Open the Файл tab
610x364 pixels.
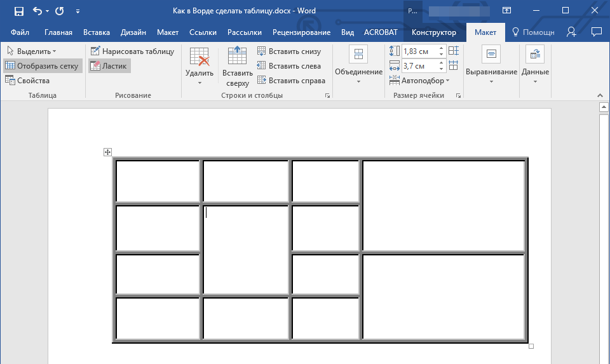click(x=20, y=32)
